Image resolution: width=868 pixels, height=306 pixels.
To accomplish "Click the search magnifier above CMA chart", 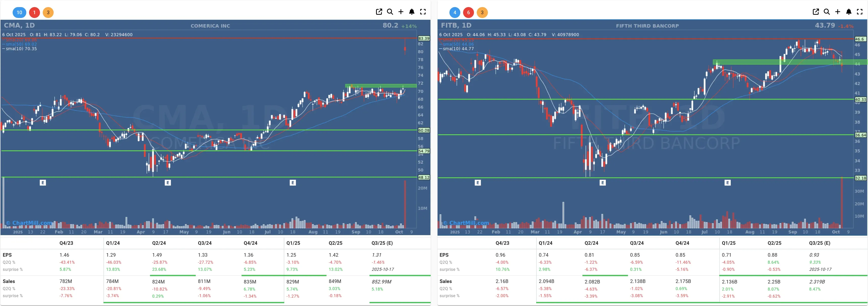I will tap(390, 12).
